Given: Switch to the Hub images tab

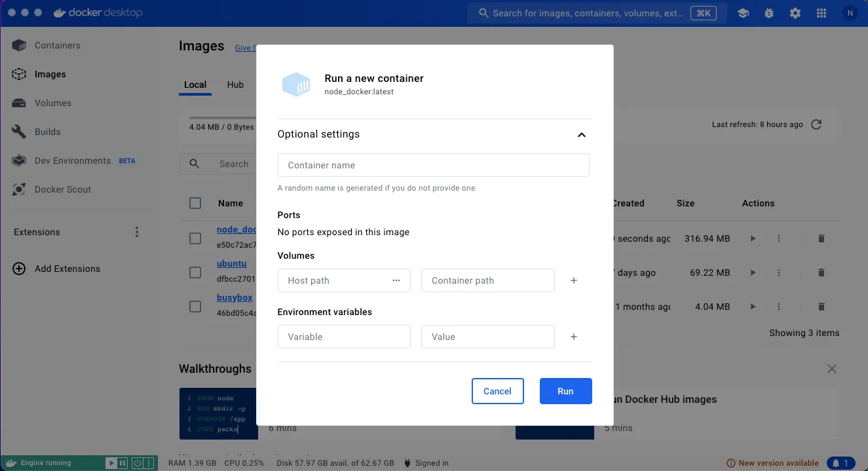Looking at the screenshot, I should [x=235, y=85].
